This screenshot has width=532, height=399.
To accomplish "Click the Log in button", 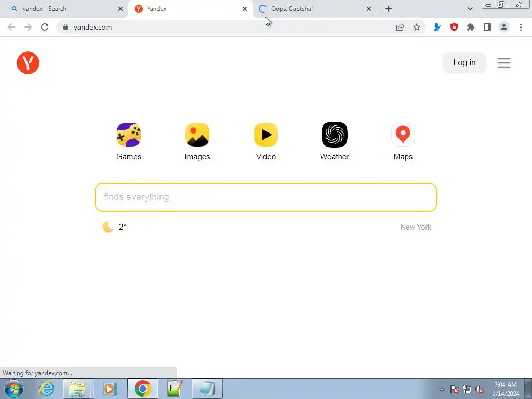I will [464, 63].
